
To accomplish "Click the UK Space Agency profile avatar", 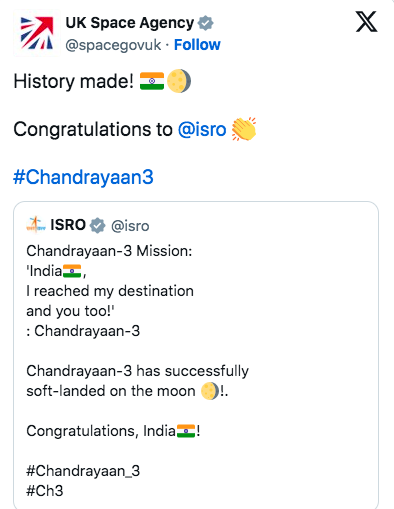I will click(37, 33).
